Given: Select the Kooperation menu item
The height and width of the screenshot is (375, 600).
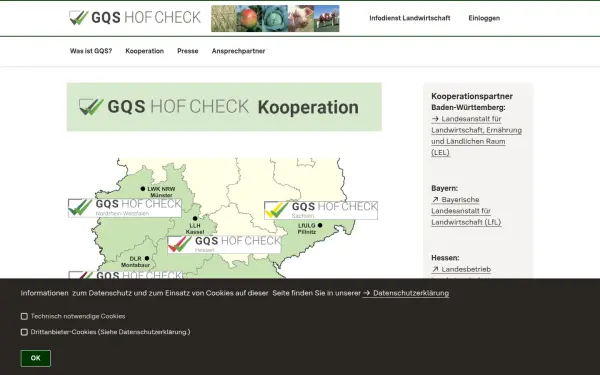Looking at the screenshot, I should pos(145,51).
